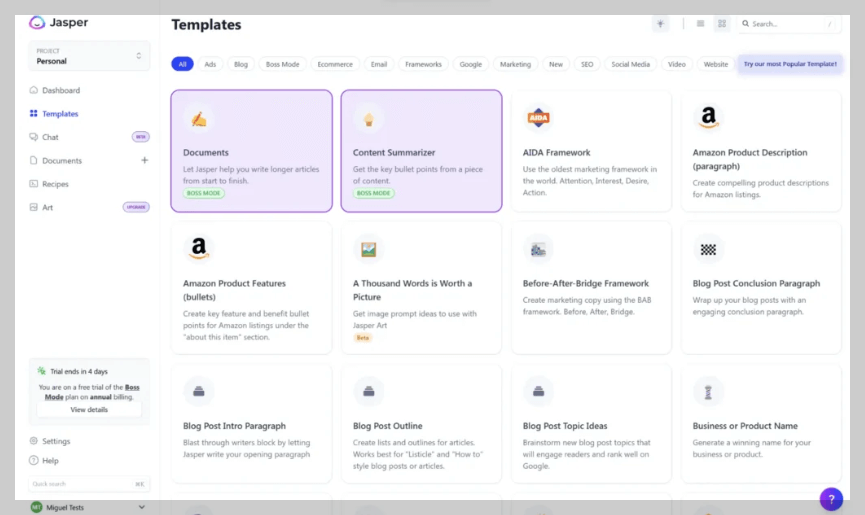Click the Blog Post Outline icon
865x515 pixels.
369,391
